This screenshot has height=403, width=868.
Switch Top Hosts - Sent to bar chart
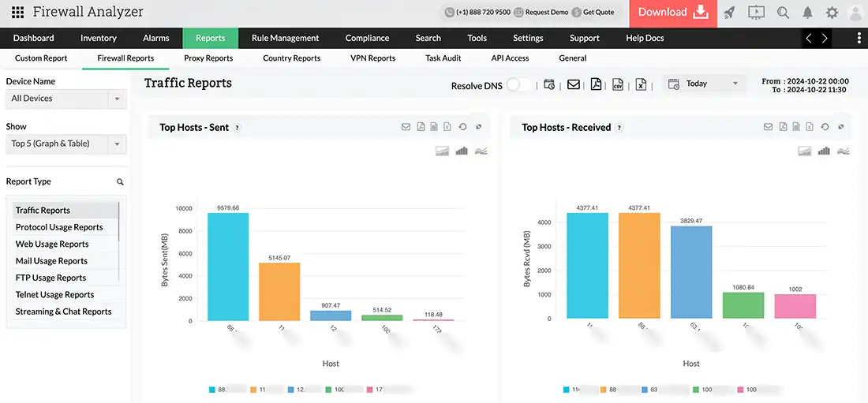[462, 151]
